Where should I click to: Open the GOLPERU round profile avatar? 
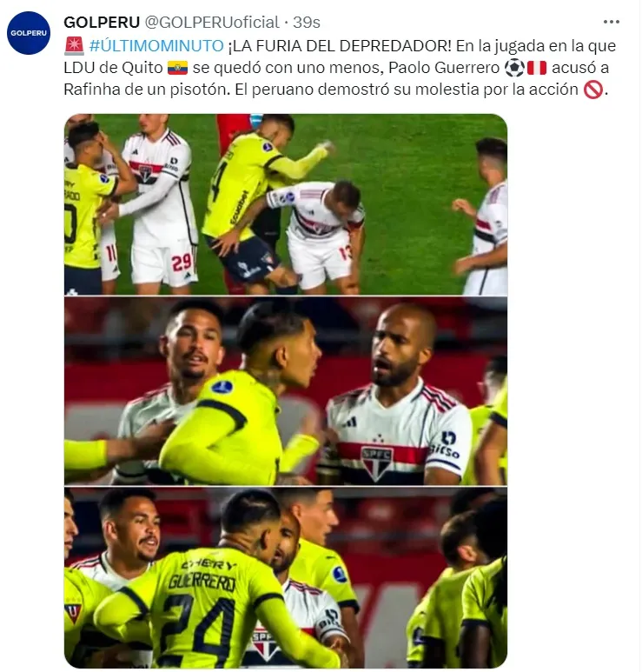pos(29,33)
